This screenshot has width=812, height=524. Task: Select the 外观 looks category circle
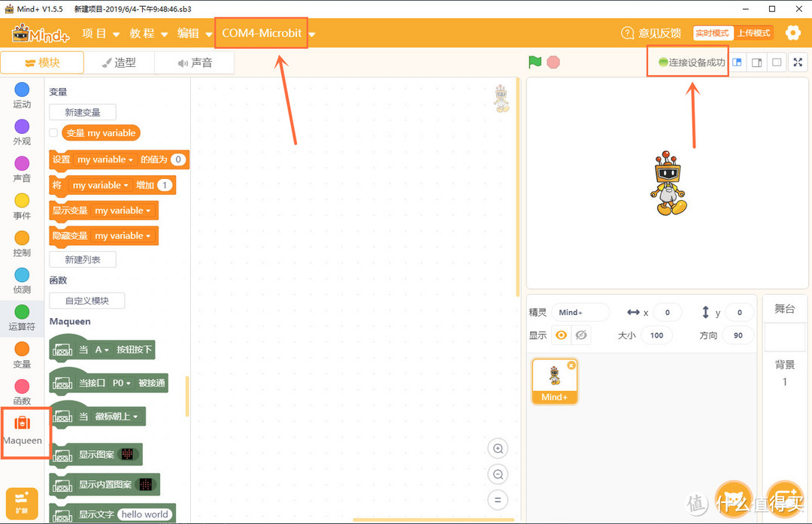22,126
